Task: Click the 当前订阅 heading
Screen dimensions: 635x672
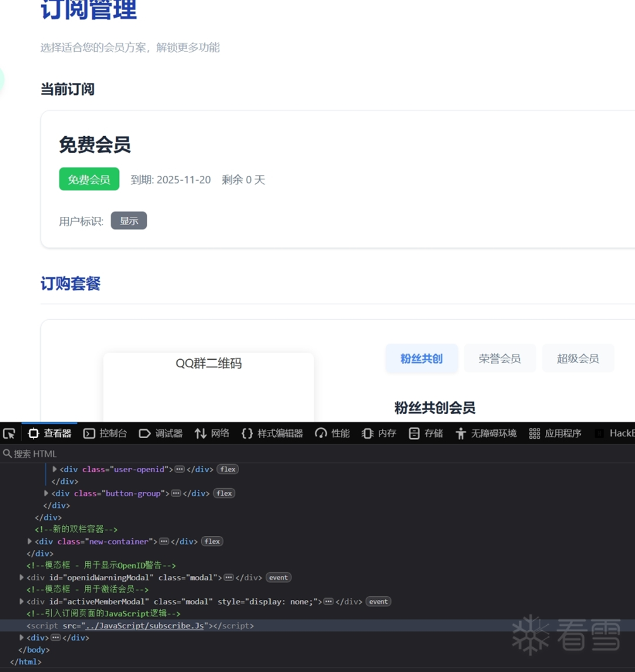Action: pos(67,89)
